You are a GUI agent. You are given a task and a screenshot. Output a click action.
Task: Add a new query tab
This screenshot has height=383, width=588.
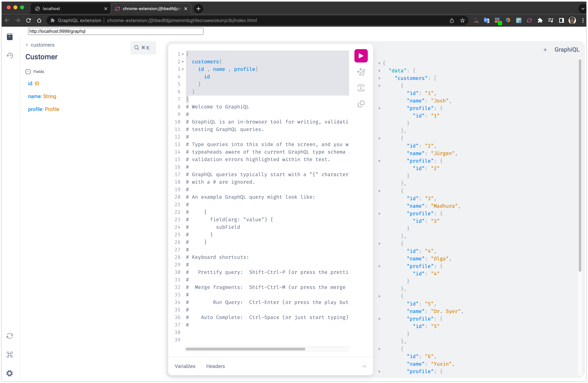(545, 50)
